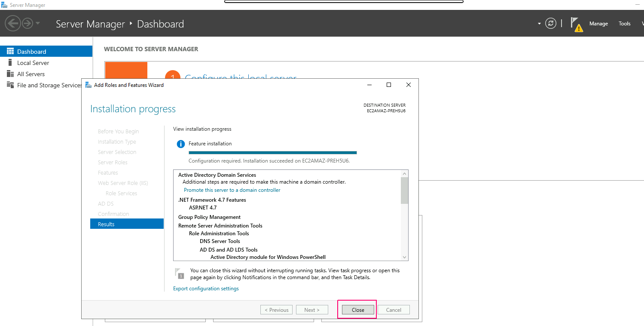Click the refresh icon in the command bar
Screen dimensions: 644x326
tap(551, 24)
